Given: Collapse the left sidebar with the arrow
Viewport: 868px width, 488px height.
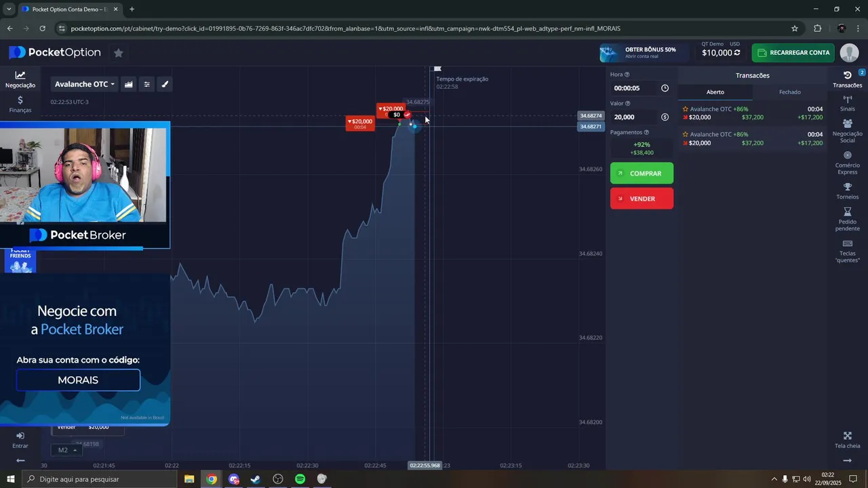Looking at the screenshot, I should [20, 460].
